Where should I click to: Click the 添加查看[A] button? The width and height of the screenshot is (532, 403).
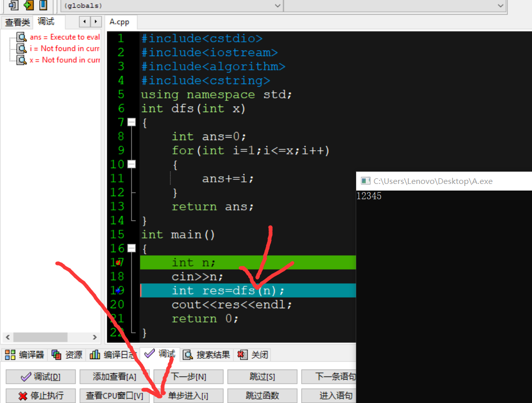tap(114, 377)
